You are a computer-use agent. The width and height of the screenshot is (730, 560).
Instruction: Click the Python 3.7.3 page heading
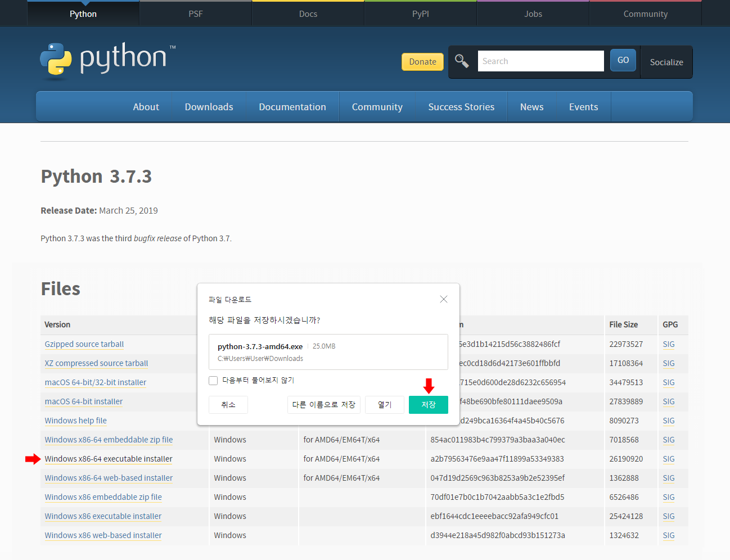96,177
